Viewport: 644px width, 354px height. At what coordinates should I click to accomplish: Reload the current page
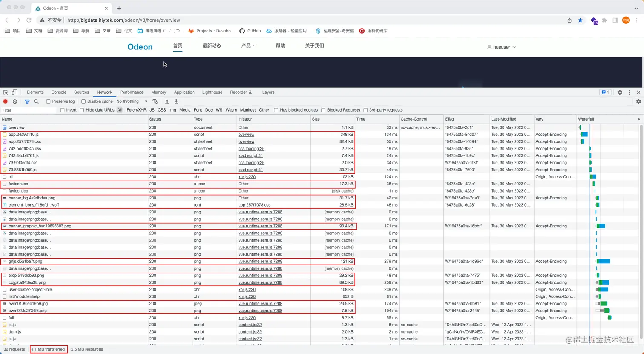[29, 20]
